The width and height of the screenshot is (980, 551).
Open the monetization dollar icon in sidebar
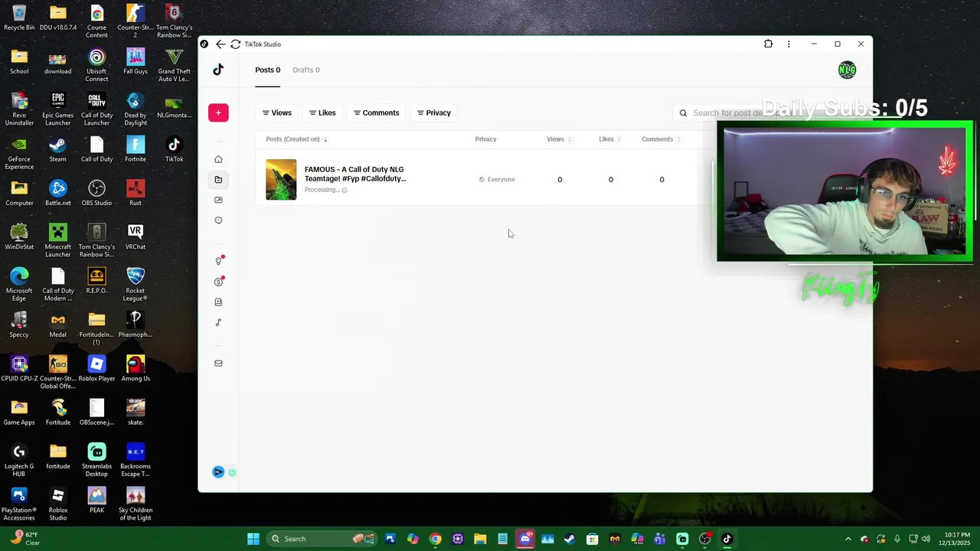pos(218,282)
